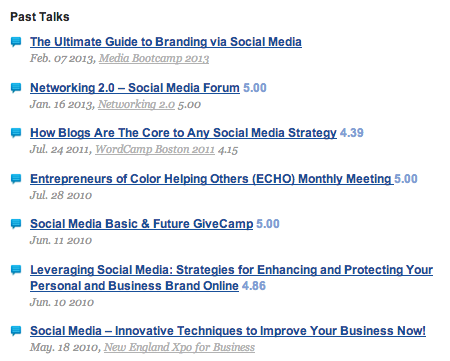Visit New England Xpo for Business link
Image resolution: width=450 pixels, height=361 pixels.
tap(179, 348)
